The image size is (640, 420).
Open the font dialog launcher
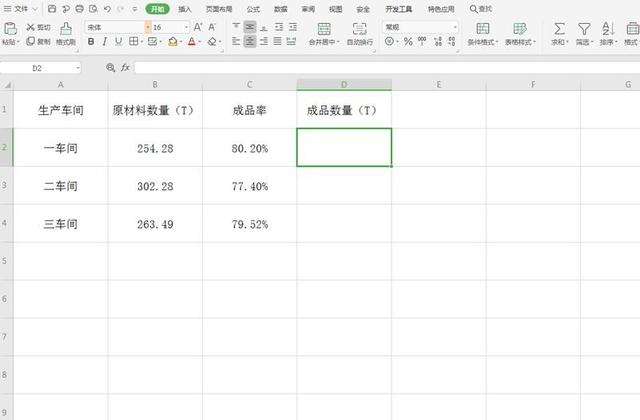tap(222, 51)
